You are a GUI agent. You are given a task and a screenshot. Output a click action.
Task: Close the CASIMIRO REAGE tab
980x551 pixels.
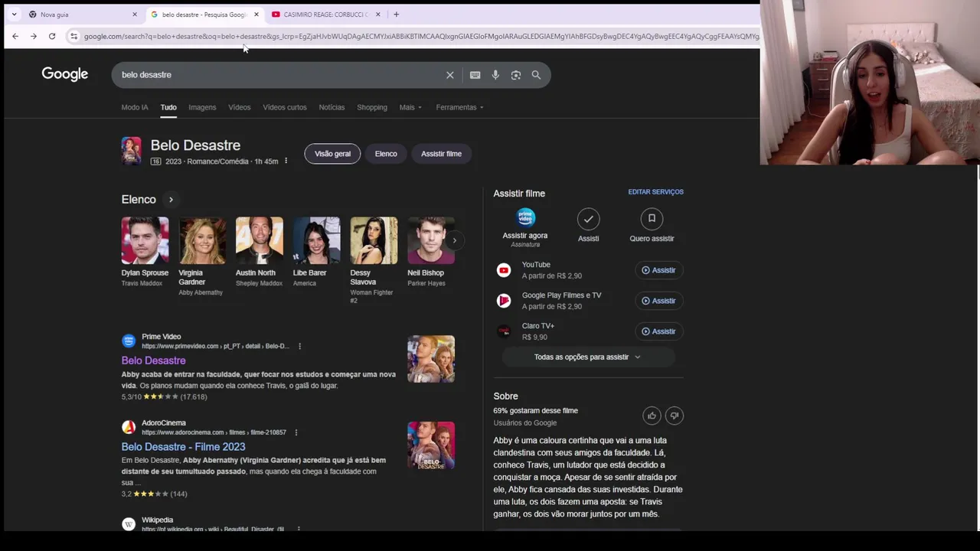[x=377, y=15]
